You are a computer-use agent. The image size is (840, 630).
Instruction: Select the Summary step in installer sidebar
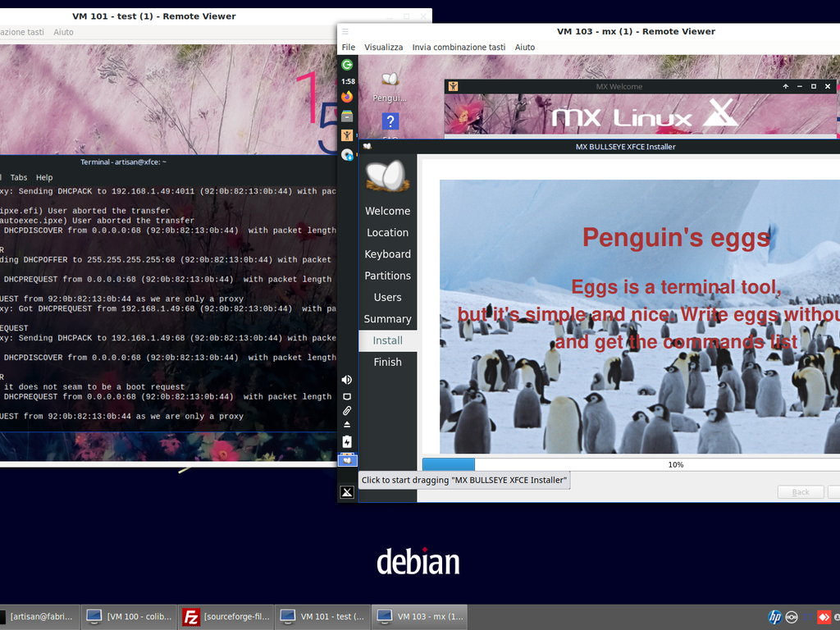tap(388, 319)
